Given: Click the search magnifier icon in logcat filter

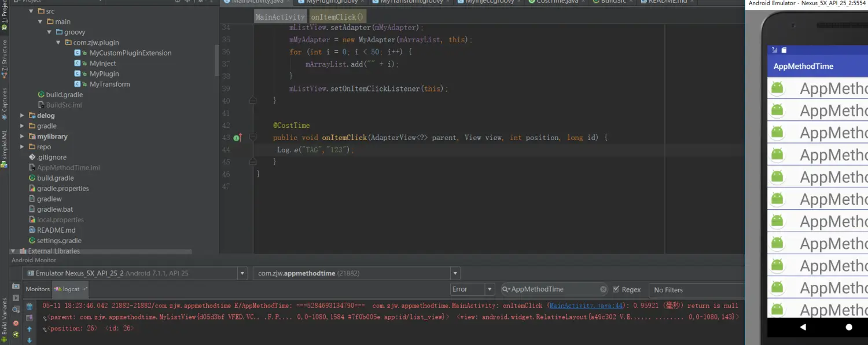Looking at the screenshot, I should (x=506, y=289).
